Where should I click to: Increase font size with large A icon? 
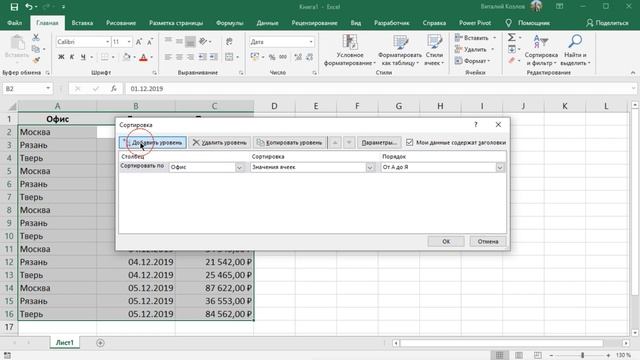coord(139,42)
